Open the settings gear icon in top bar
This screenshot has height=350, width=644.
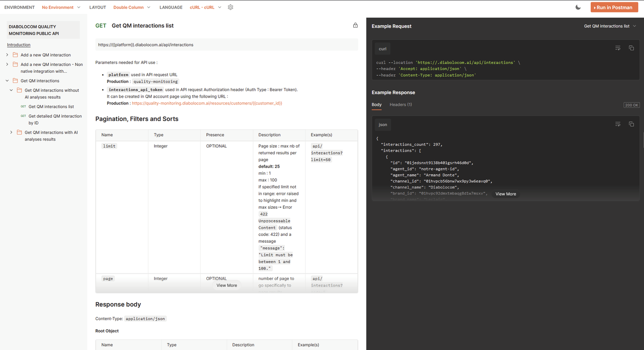(x=230, y=7)
